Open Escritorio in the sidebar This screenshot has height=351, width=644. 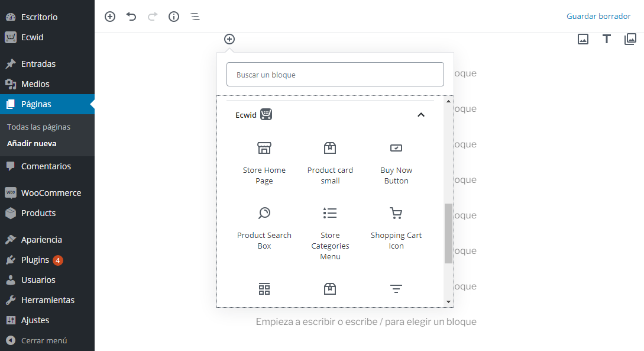point(47,17)
